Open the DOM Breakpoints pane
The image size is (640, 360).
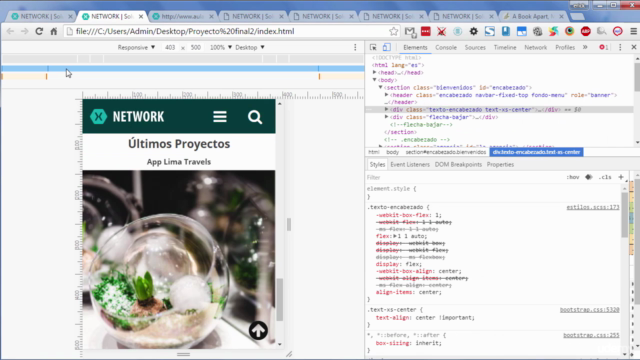pos(458,164)
